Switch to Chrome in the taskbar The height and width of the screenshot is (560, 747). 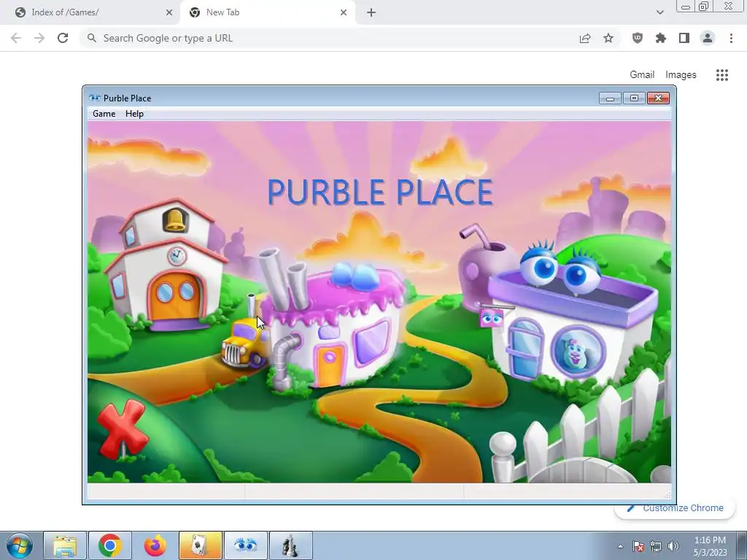(x=109, y=545)
